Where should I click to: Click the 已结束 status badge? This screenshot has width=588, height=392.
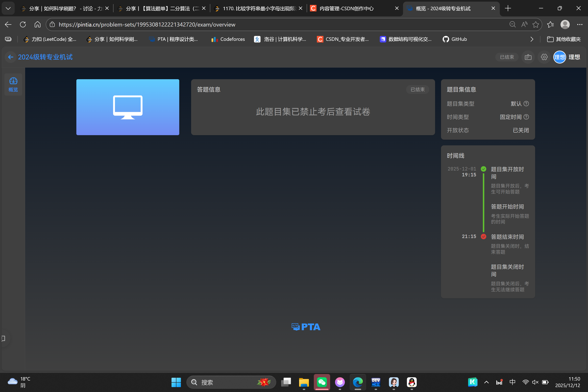[507, 57]
